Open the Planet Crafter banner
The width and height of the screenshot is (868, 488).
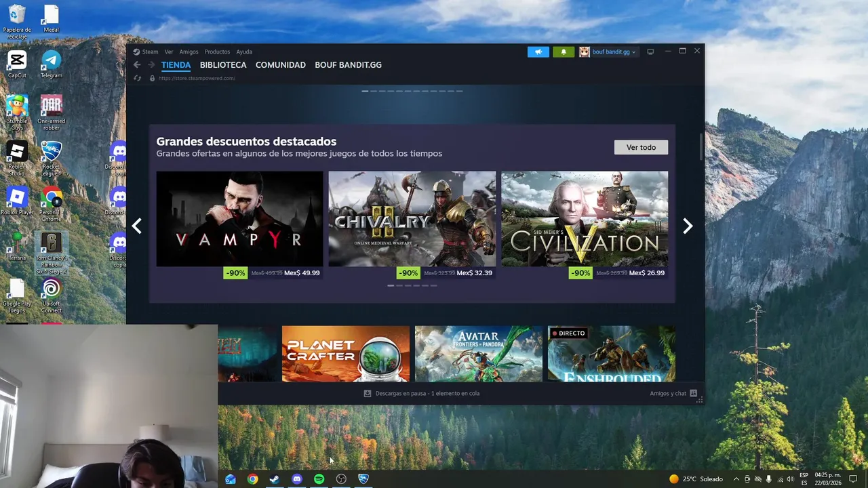tap(346, 354)
